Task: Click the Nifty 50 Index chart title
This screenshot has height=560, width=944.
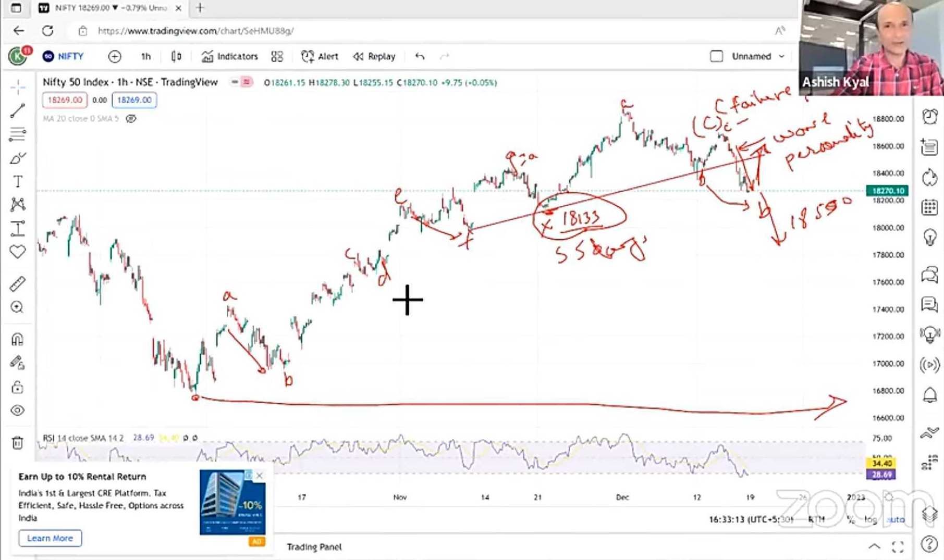Action: point(130,82)
